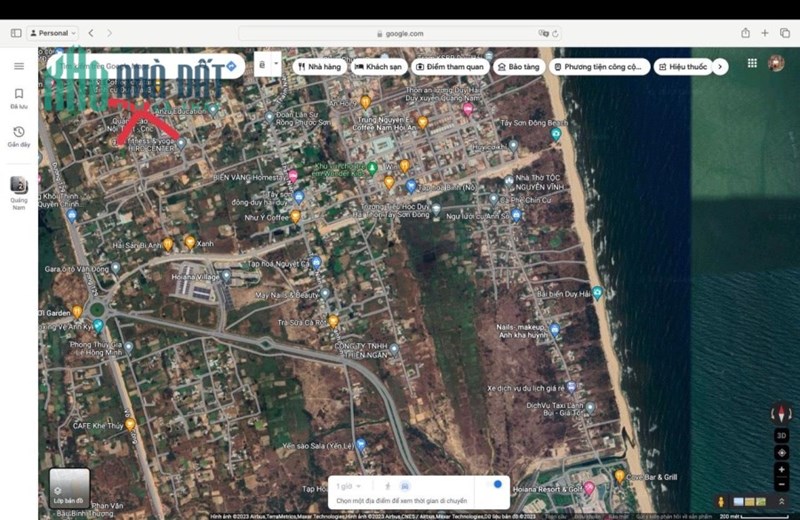Select the Như Ý Coffee map pin
800x520 pixels.
(x=295, y=216)
